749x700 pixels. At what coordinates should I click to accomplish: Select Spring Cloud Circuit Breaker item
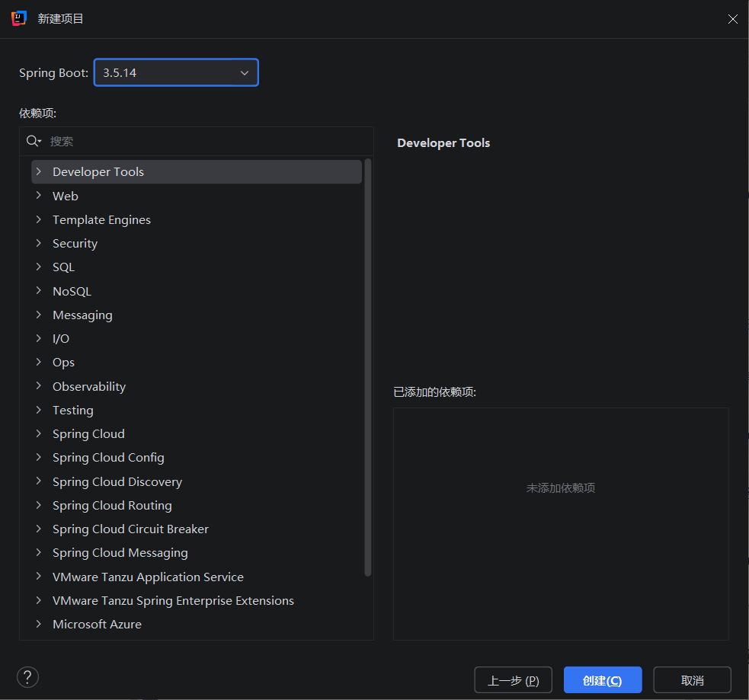pos(130,529)
